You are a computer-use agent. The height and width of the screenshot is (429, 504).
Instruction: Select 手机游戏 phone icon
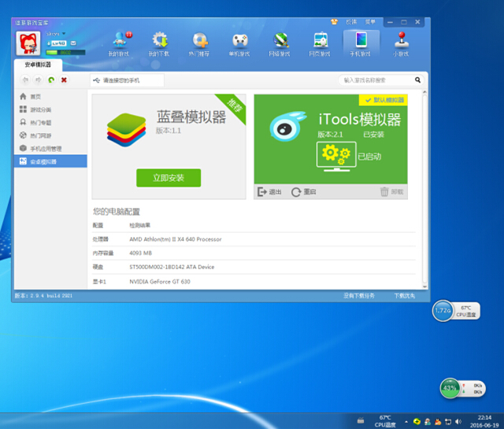pyautogui.click(x=361, y=44)
